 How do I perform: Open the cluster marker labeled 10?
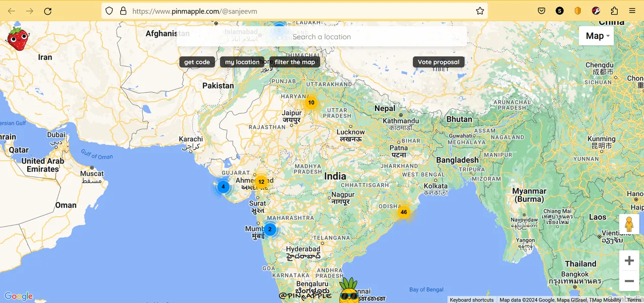[311, 103]
